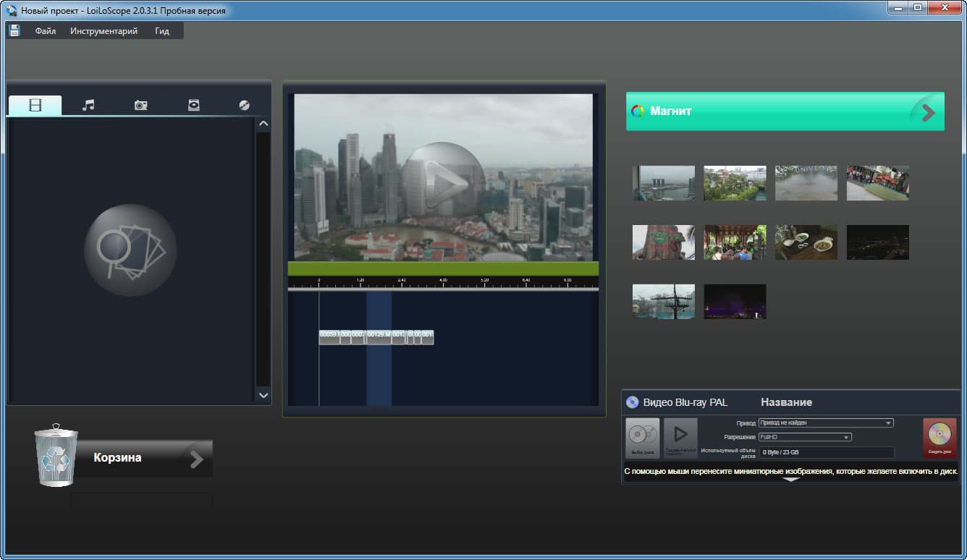Open the Инструментарий menu

pos(104,31)
